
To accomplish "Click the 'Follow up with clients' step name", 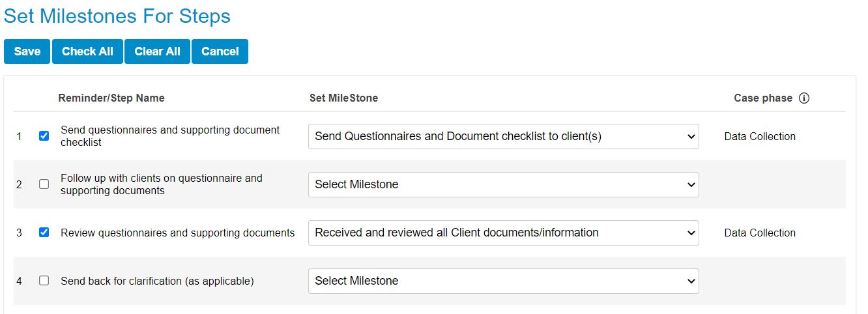I will coord(162,184).
